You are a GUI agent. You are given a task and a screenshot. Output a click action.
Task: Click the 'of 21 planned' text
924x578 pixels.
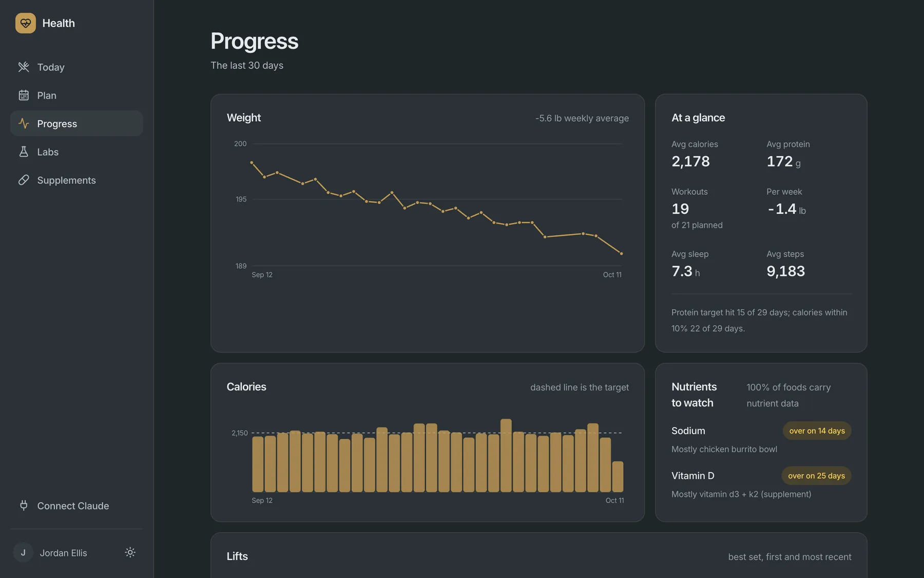tap(697, 225)
